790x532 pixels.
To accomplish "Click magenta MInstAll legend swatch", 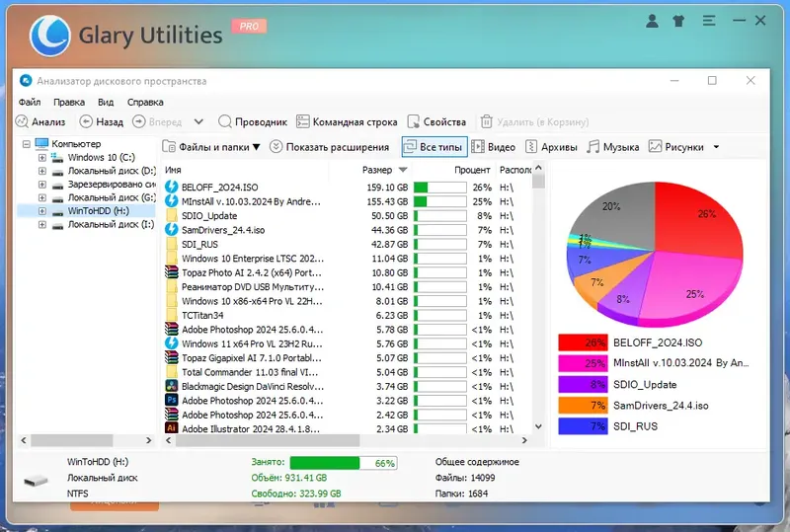I will point(583,363).
